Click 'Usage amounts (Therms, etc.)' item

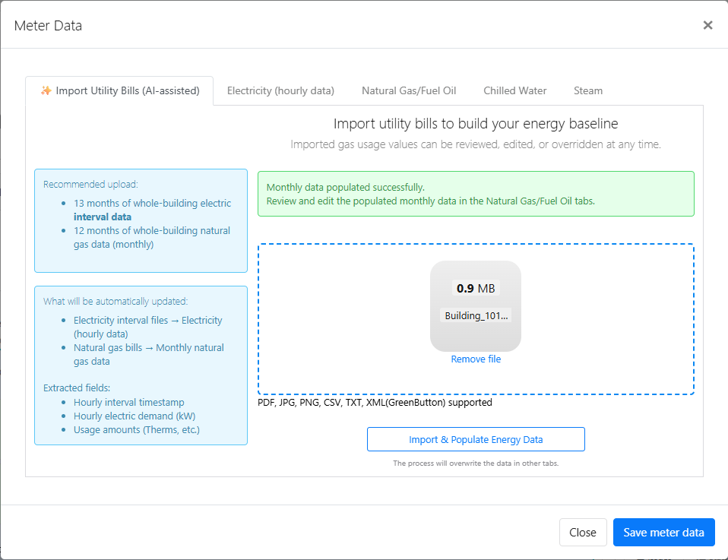[137, 429]
